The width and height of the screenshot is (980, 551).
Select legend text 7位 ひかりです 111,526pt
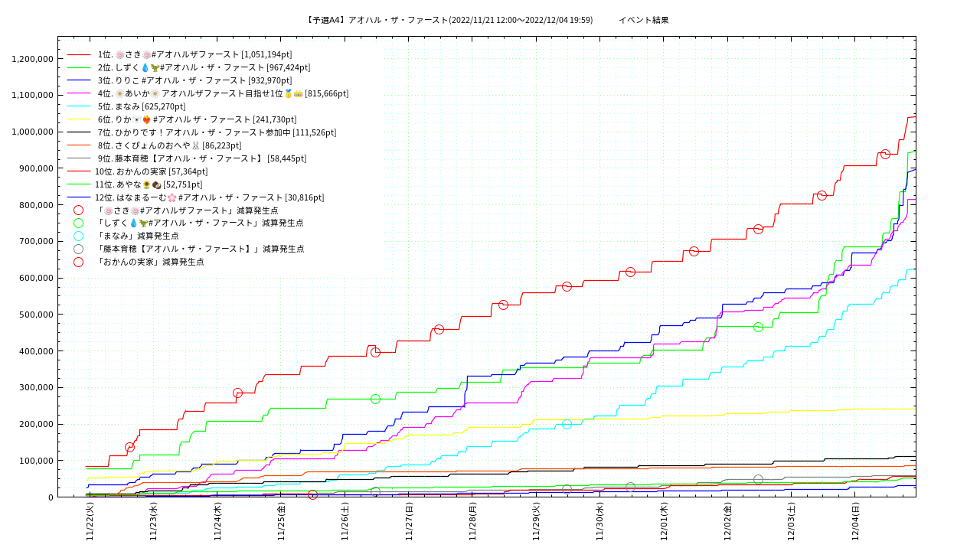[x=217, y=132]
